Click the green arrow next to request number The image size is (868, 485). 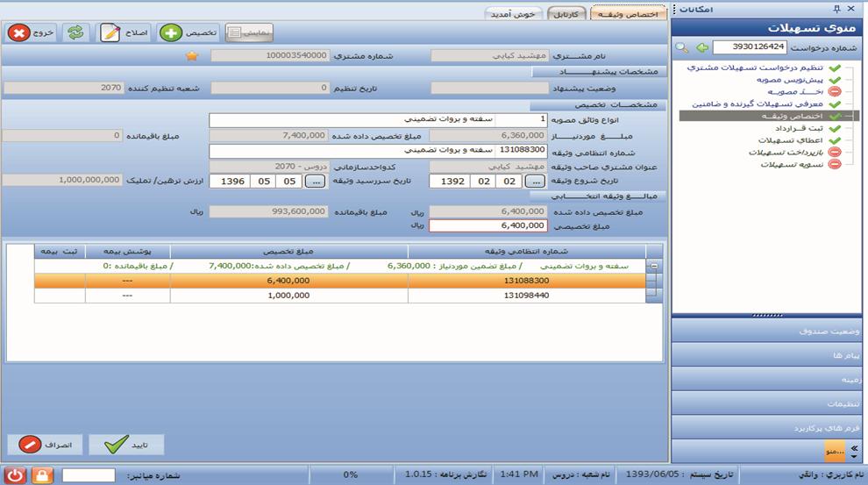pos(701,47)
